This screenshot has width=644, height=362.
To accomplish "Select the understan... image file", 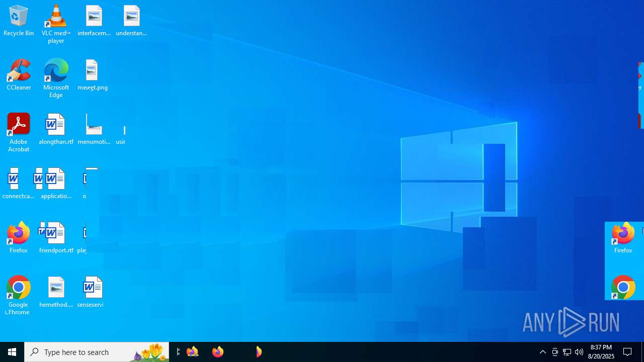I will [131, 21].
